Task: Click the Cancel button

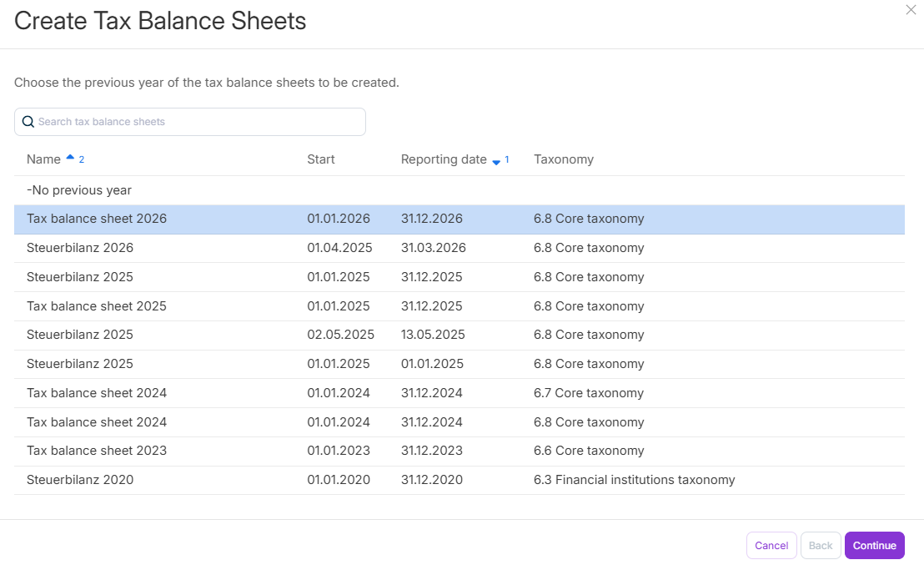Action: pyautogui.click(x=771, y=546)
